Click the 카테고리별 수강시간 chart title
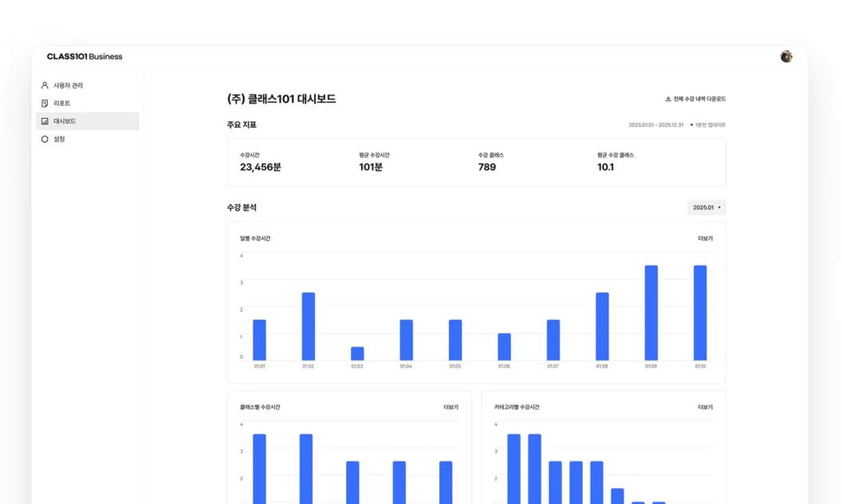Viewport: 842px width, 504px height. coord(517,408)
